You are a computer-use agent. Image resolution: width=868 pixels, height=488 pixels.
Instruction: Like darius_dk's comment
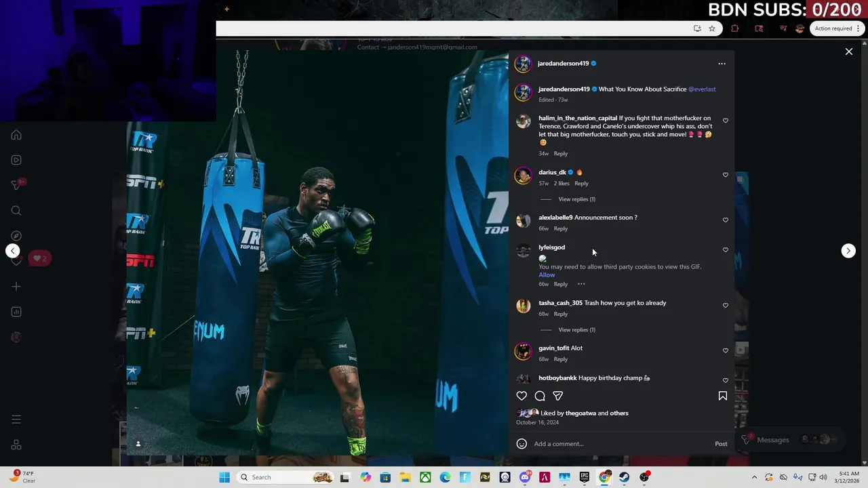726,175
